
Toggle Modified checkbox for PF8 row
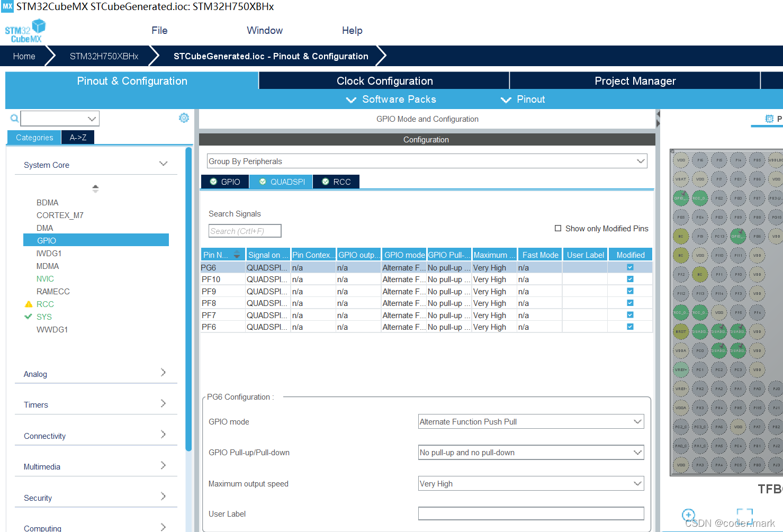(x=630, y=303)
